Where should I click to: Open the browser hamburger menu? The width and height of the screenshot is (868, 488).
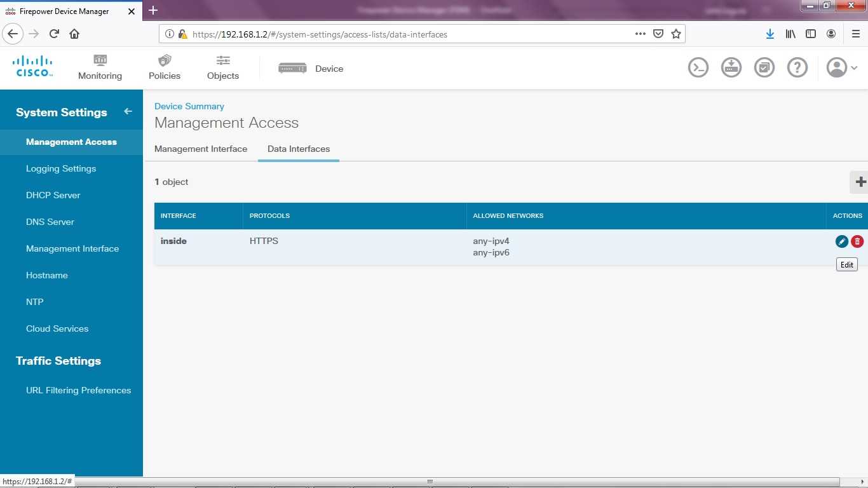(x=855, y=34)
